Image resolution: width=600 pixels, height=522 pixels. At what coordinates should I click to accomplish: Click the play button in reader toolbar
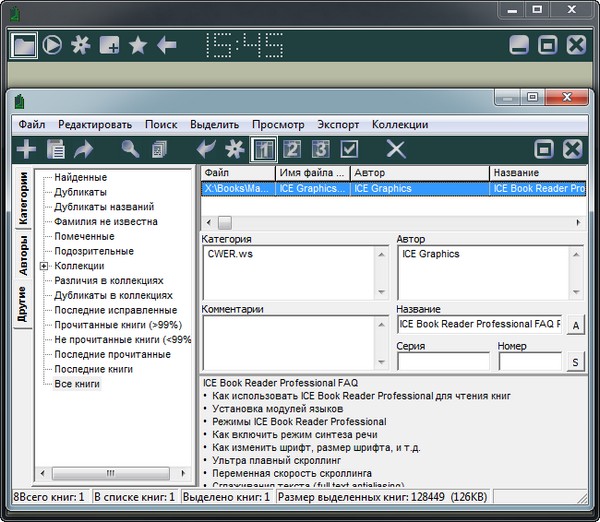pyautogui.click(x=53, y=45)
